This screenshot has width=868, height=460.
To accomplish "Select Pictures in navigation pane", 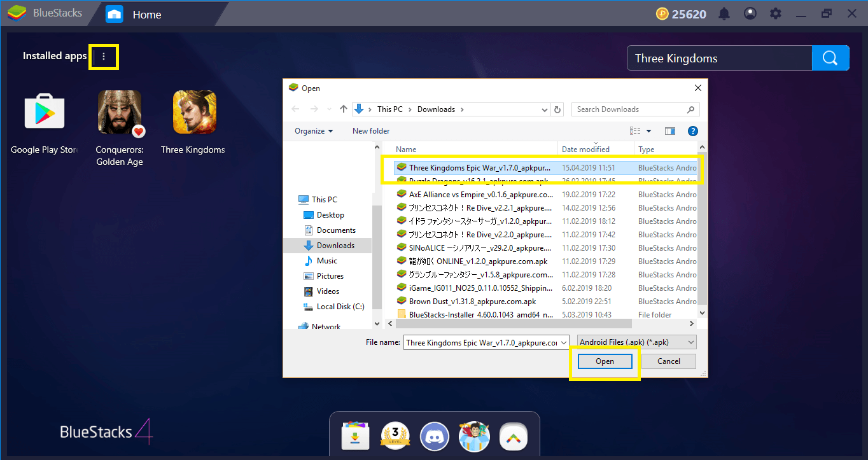I will pyautogui.click(x=330, y=276).
